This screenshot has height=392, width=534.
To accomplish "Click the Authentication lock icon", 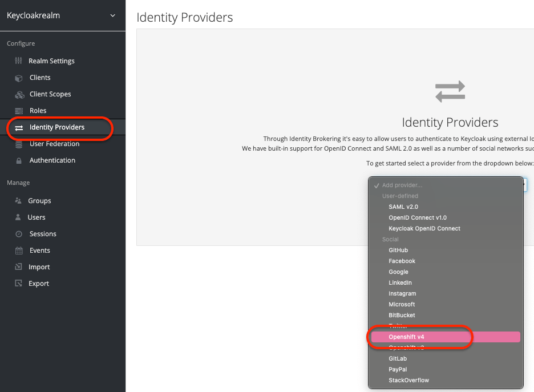I will (19, 160).
